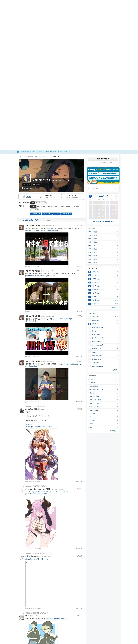Viewport: 138px width, 644px height.
Task: Set tweet order to 通常
Action: tap(33, 203)
